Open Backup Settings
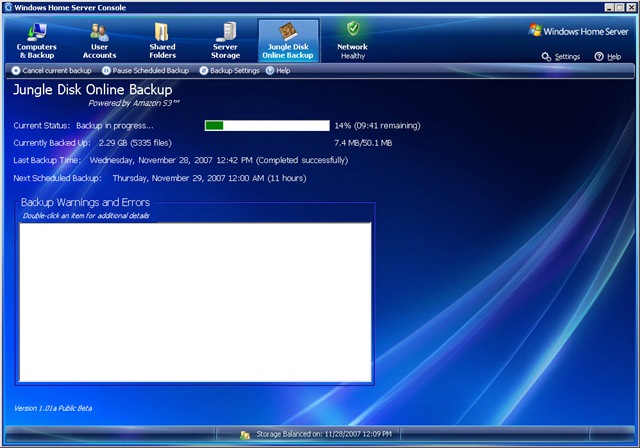This screenshot has height=448, width=640. pyautogui.click(x=229, y=71)
